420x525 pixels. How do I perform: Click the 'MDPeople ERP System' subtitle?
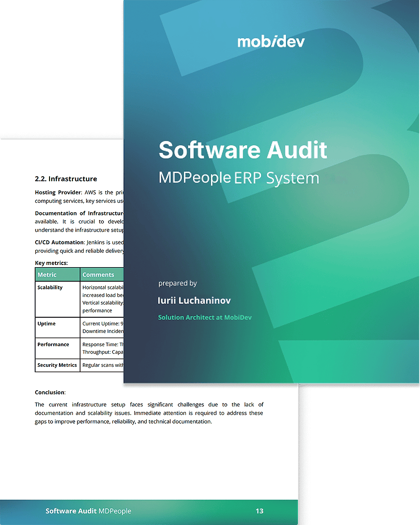(239, 178)
